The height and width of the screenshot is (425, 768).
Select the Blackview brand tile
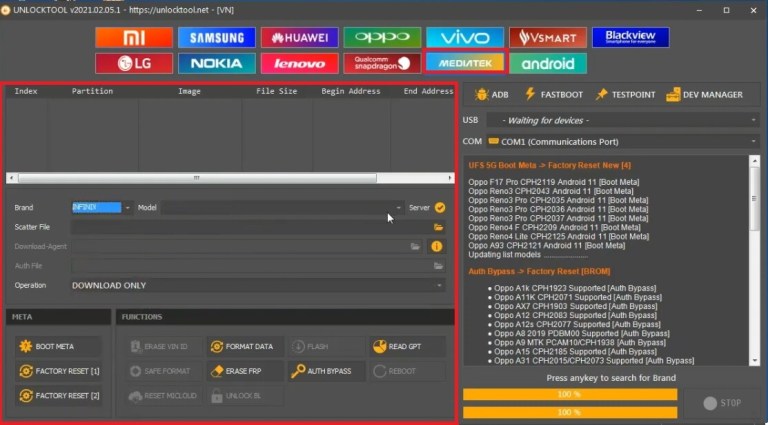pyautogui.click(x=630, y=38)
